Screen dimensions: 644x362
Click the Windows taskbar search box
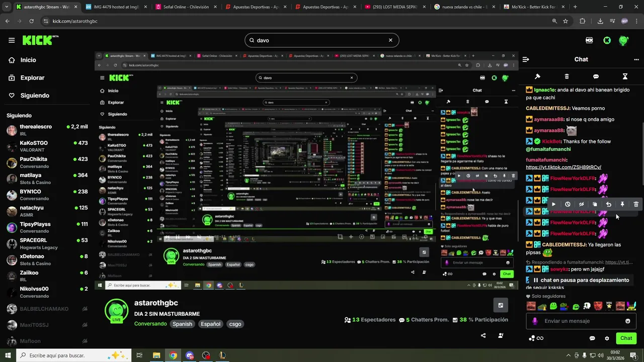coord(74,355)
